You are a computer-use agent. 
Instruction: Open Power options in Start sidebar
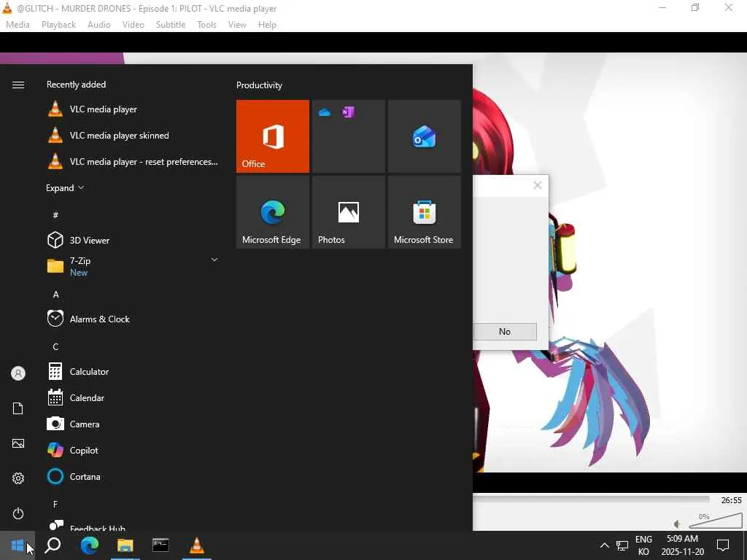(x=18, y=513)
